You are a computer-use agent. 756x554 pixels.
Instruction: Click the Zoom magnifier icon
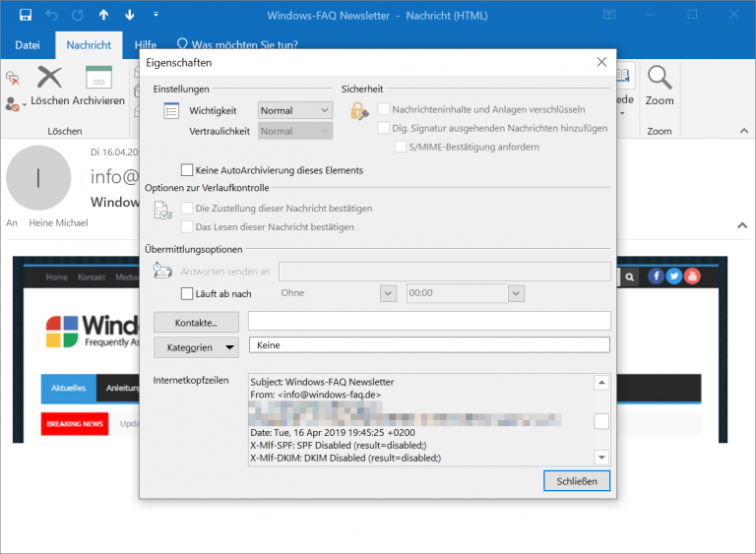point(660,78)
